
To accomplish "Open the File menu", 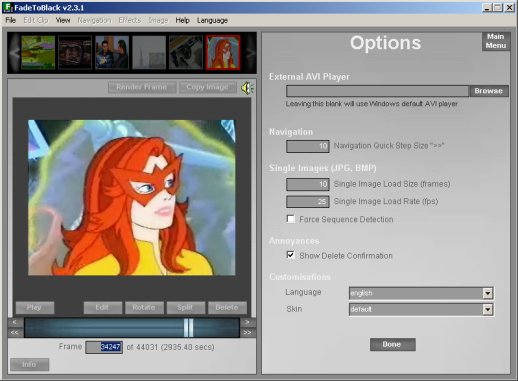I will 11,20.
